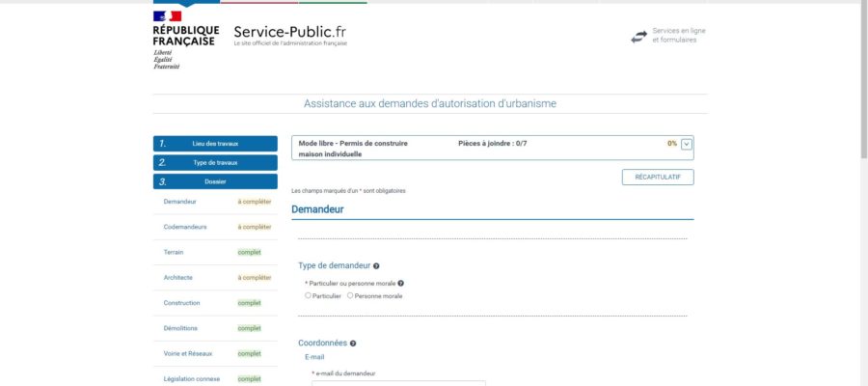Select the Particulier radio button
This screenshot has height=386, width=868.
pos(308,295)
